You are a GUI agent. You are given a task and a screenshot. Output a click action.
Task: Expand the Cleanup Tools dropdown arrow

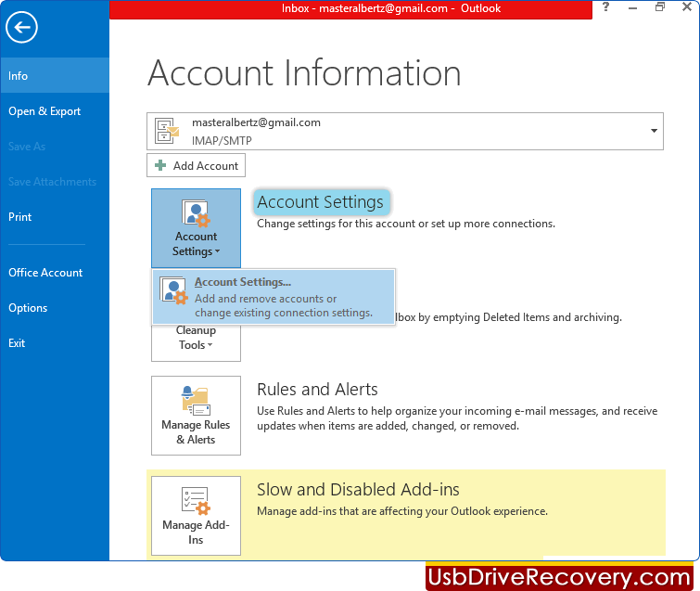click(x=210, y=345)
